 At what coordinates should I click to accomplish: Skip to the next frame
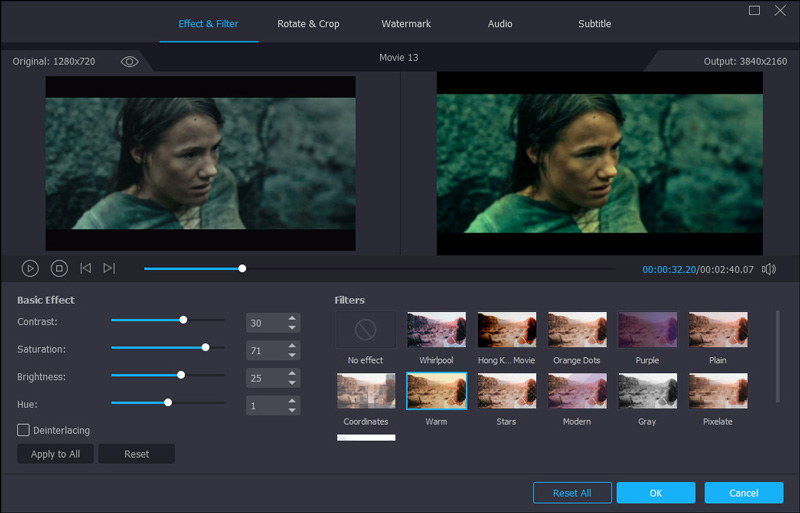click(109, 268)
